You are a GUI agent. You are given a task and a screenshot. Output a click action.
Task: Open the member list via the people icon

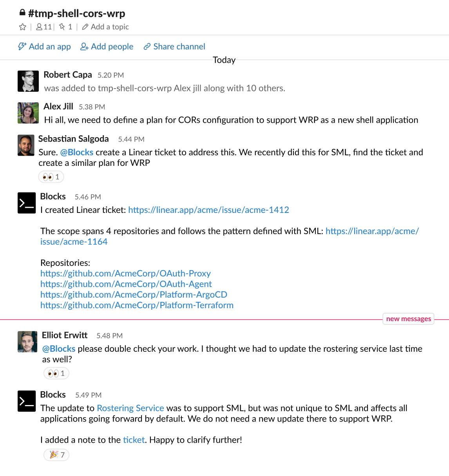(39, 27)
